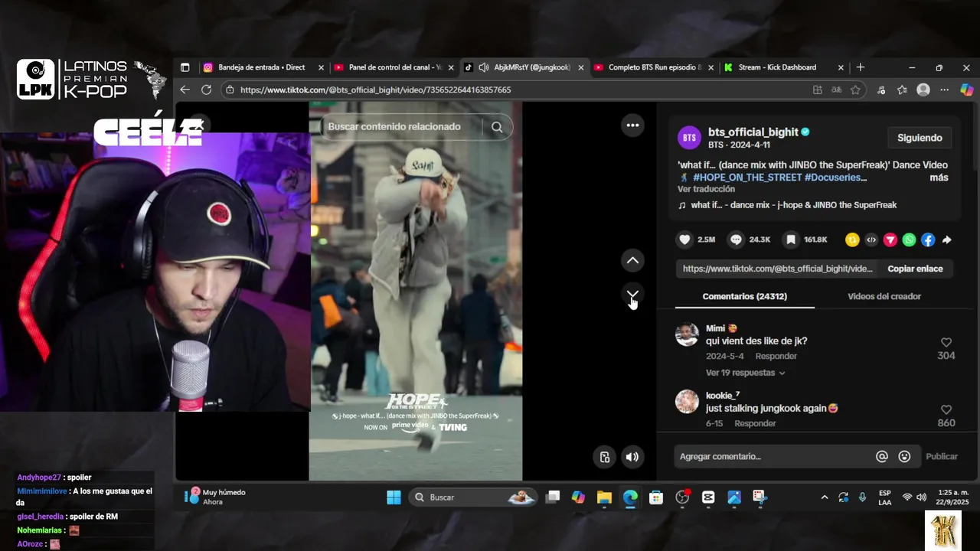This screenshot has height=551, width=980.
Task: Share the video to WhatsApp
Action: 909,240
